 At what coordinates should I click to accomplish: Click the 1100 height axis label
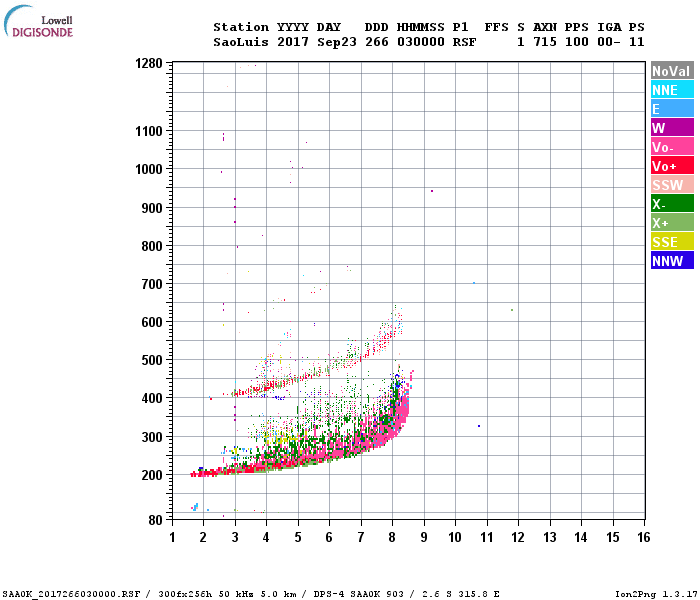click(x=149, y=131)
